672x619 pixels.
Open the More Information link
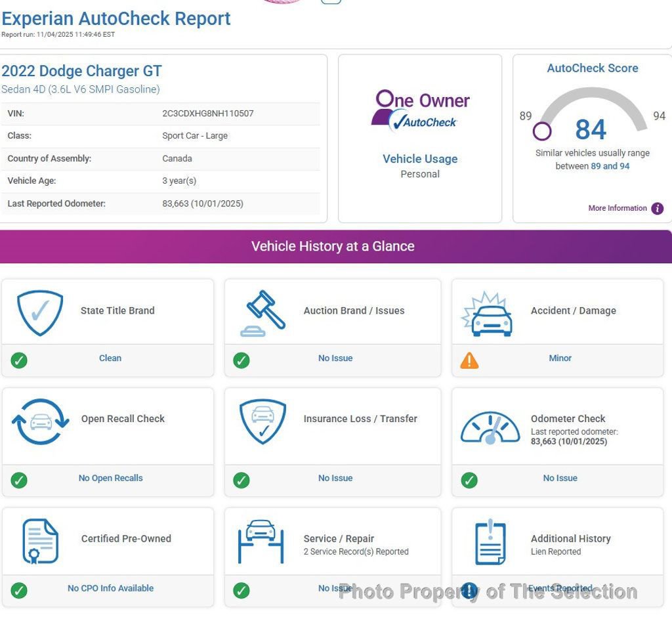[x=617, y=208]
